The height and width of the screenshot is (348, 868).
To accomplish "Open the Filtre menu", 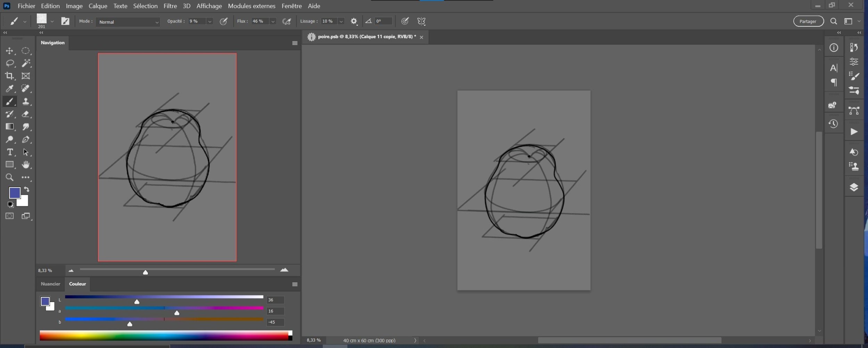I will 170,6.
